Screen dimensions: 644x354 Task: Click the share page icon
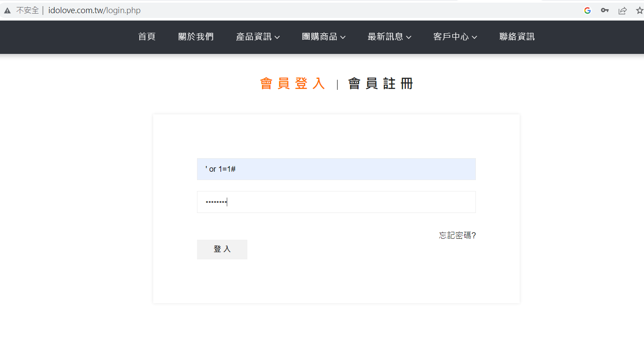(x=622, y=11)
